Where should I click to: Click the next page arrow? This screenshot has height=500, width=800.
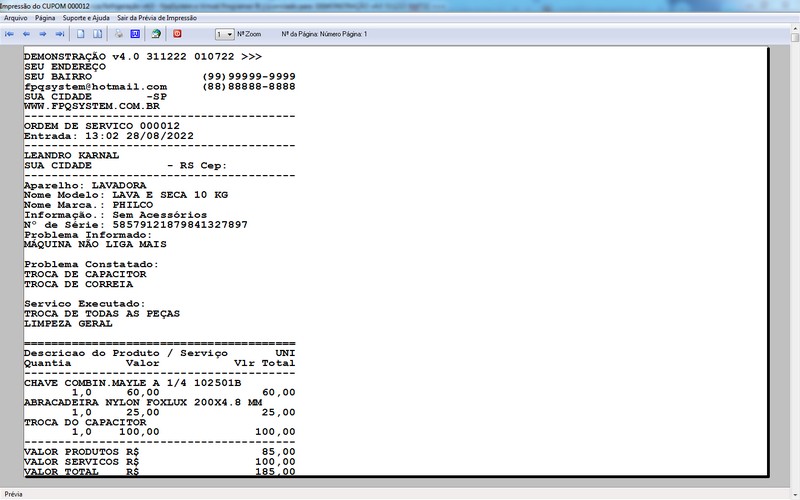(44, 34)
